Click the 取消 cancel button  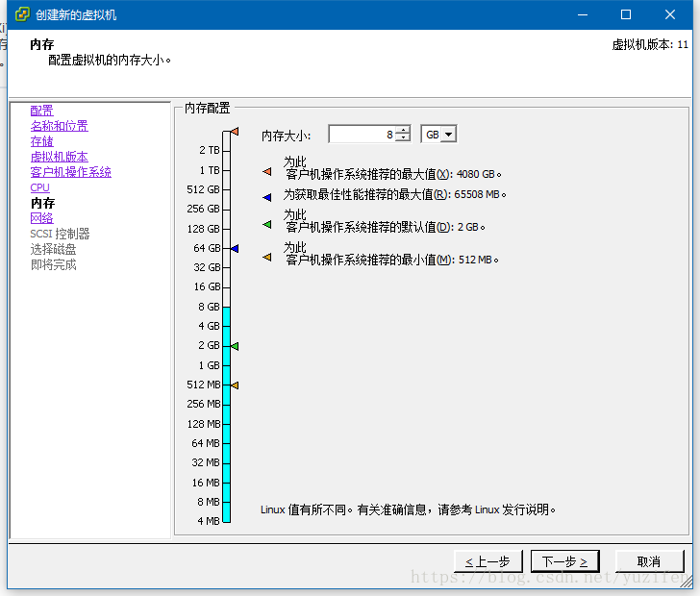[649, 561]
